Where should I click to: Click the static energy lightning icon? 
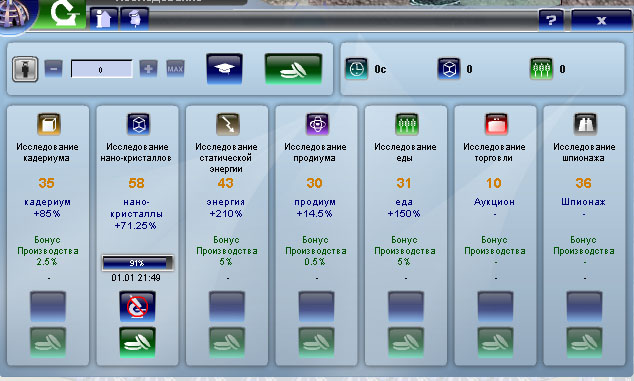point(228,124)
